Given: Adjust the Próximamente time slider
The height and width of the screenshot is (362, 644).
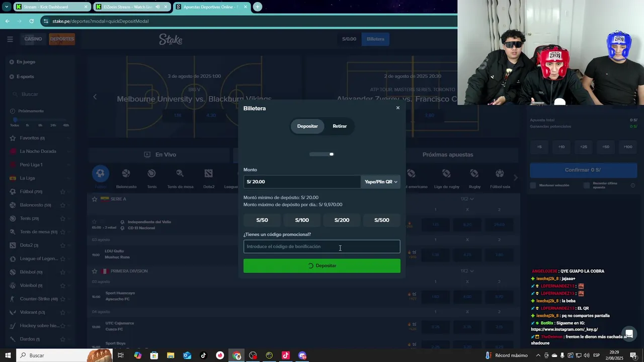Looking at the screenshot, I should [15, 120].
